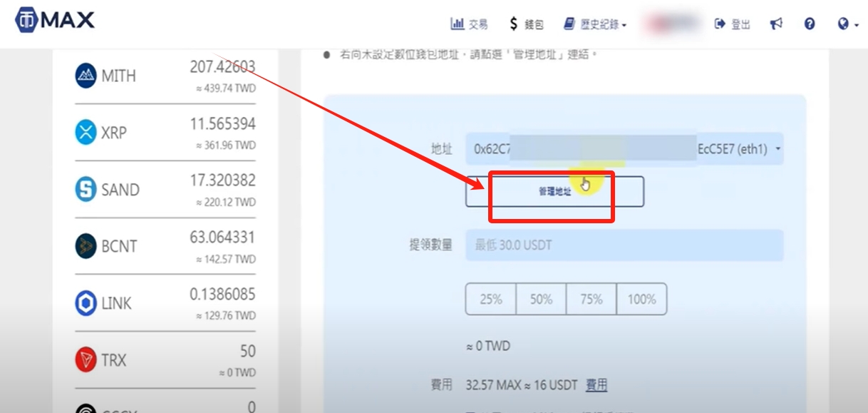
Task: Choose the 75% amount button
Action: point(591,300)
